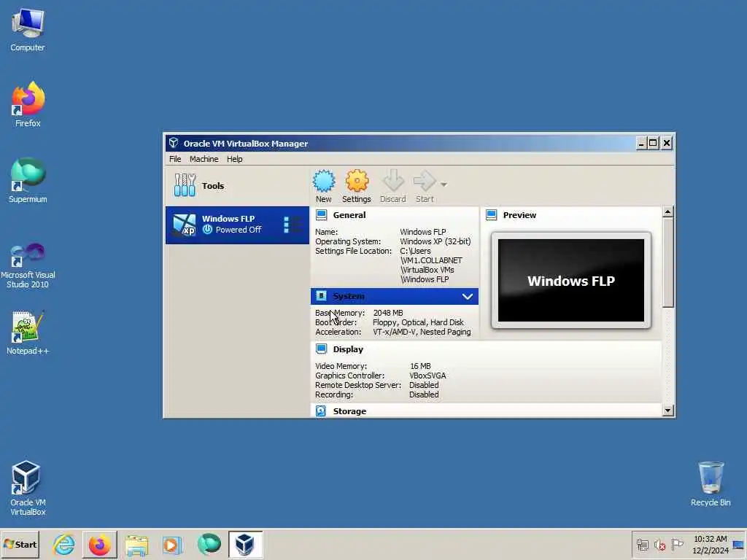Click the vertical scrollbar thumb

pyautogui.click(x=668, y=262)
